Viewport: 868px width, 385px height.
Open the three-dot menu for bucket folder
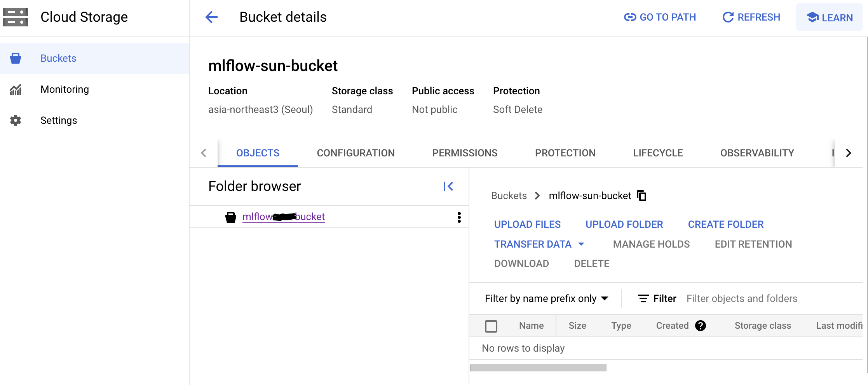[x=459, y=217]
